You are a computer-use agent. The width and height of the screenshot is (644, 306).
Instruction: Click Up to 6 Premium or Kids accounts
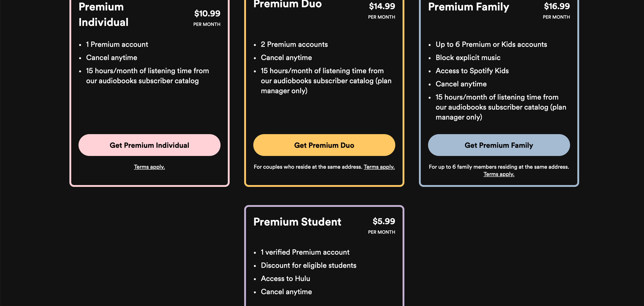(491, 45)
